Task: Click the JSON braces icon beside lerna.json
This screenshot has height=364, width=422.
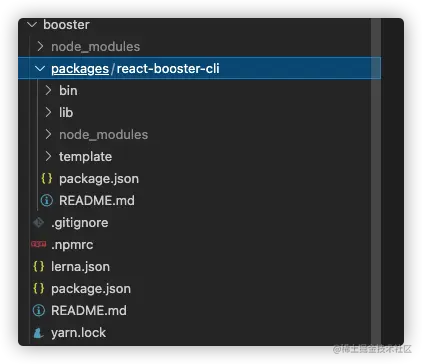Action: point(39,266)
